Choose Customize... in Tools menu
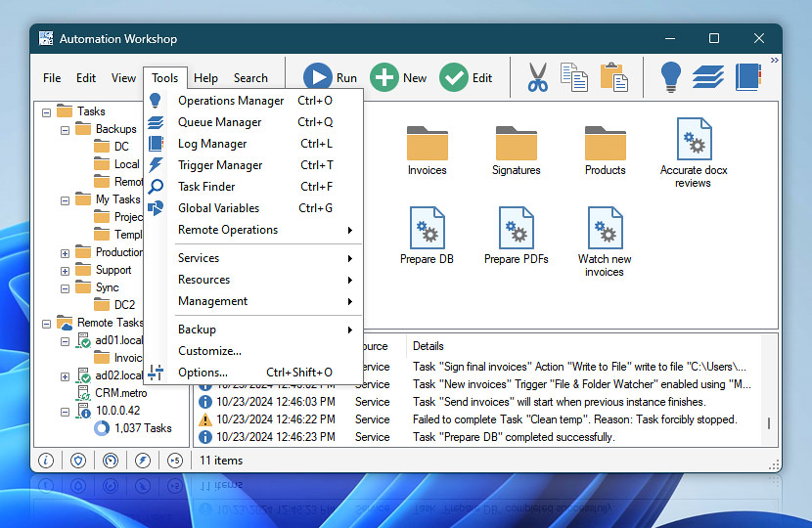812x528 pixels. coord(253,351)
